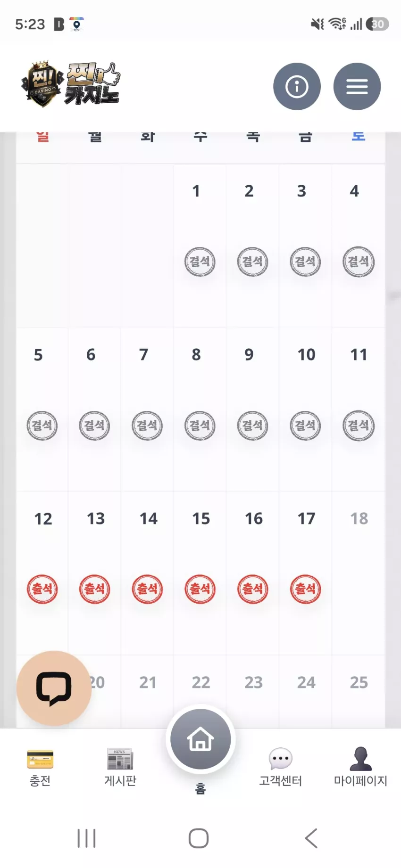401x868 pixels.
Task: Tap Android recent apps button
Action: point(87,838)
